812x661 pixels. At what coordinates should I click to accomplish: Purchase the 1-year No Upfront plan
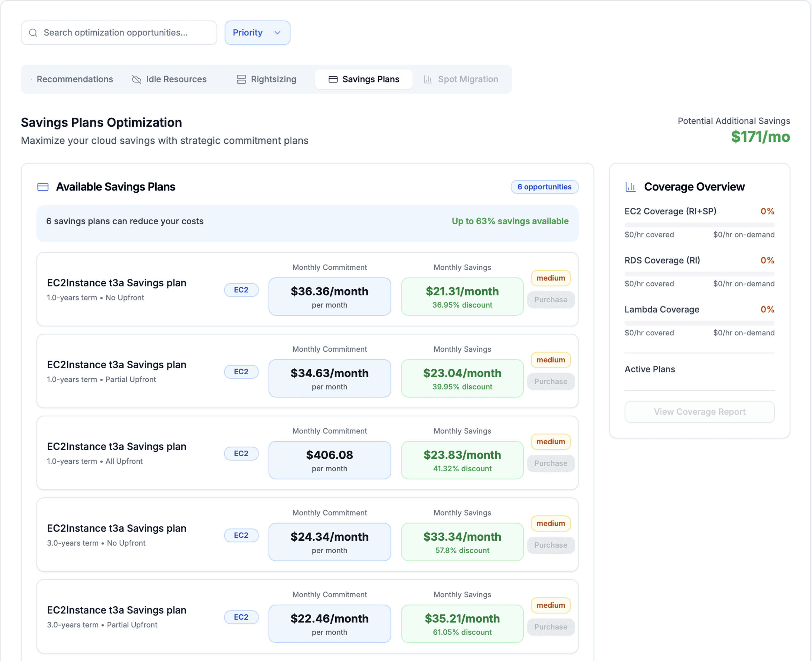coord(551,300)
